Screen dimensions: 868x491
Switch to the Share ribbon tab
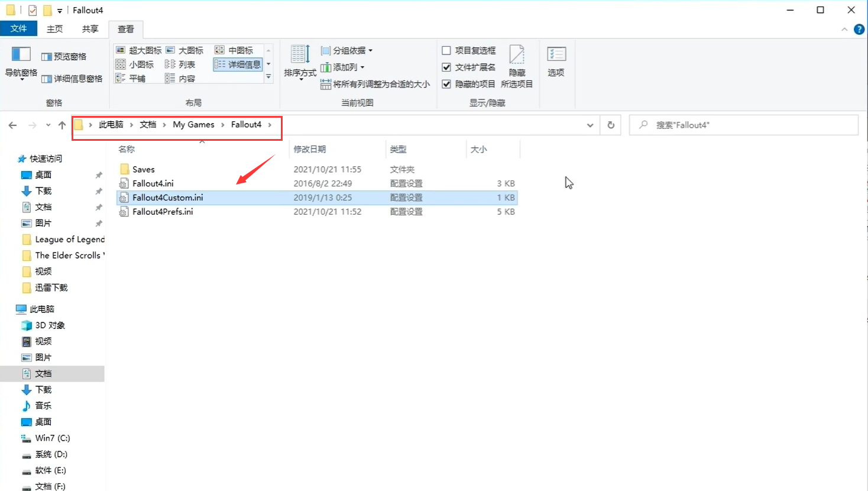(90, 29)
